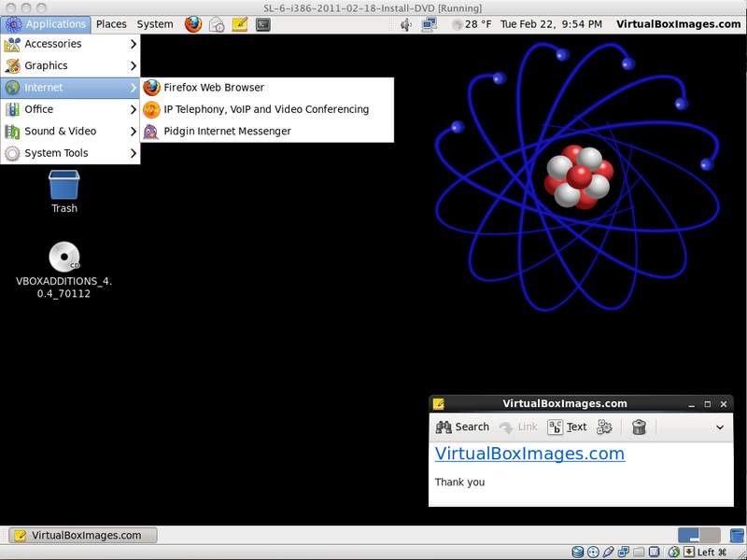Minimize the VirtualBoxImages.com note window
This screenshot has width=747, height=560.
pyautogui.click(x=691, y=404)
